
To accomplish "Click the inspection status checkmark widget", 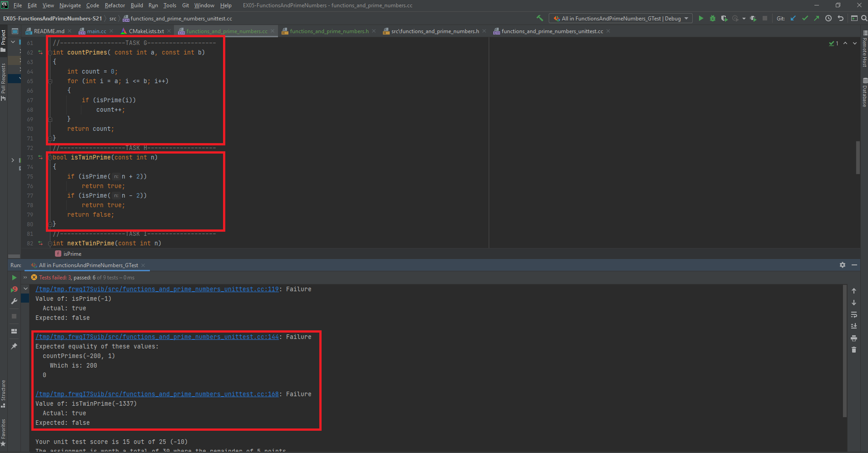I will tap(833, 43).
